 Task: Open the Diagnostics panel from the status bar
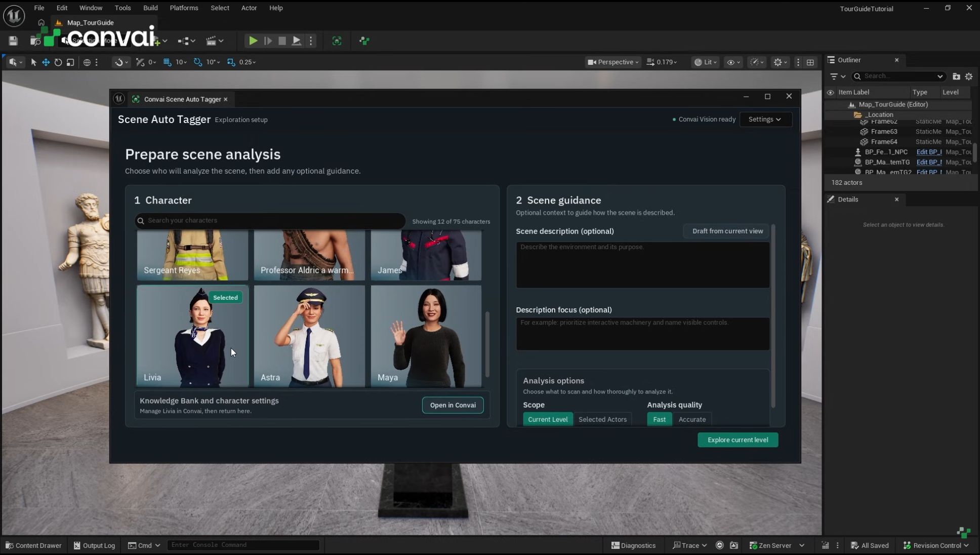(634, 545)
